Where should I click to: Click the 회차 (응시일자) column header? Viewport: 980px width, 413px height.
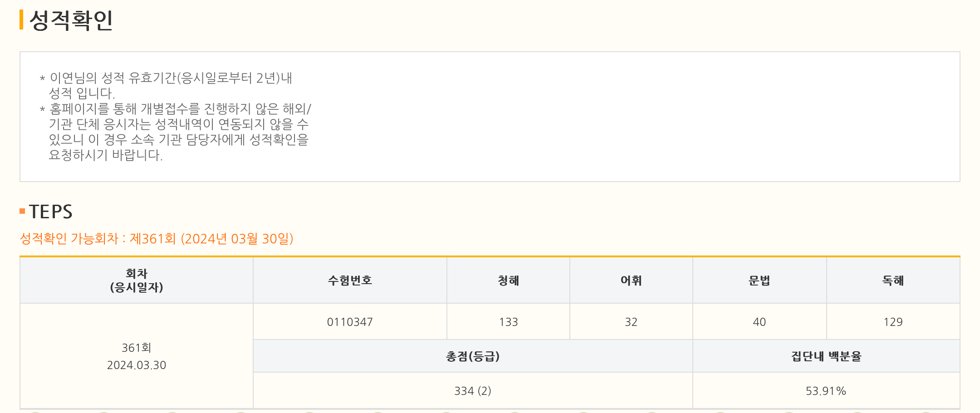tap(137, 280)
